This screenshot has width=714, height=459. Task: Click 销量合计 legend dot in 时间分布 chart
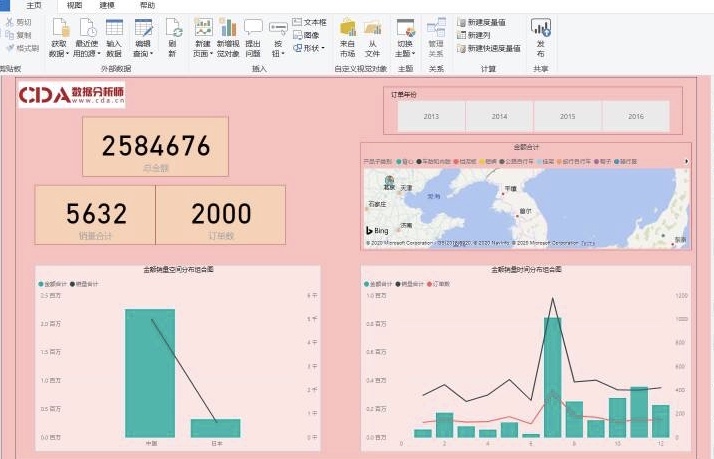click(398, 284)
